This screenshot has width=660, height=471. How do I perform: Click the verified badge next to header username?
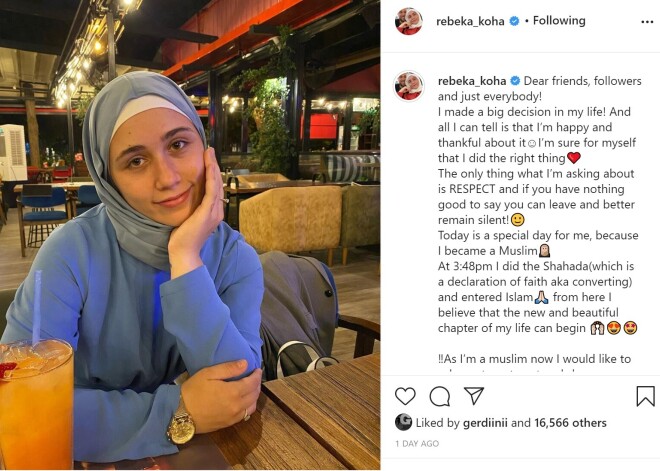(514, 21)
